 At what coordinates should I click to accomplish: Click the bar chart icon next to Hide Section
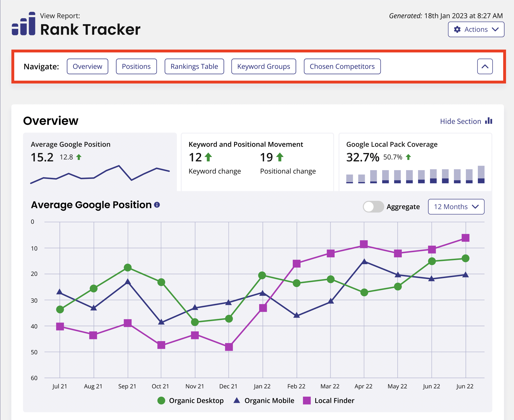pos(489,121)
